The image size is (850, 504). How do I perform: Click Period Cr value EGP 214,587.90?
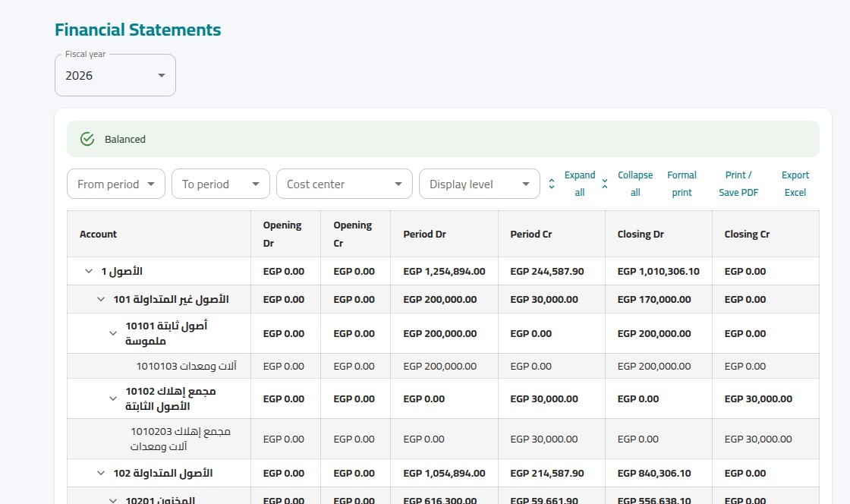point(547,473)
